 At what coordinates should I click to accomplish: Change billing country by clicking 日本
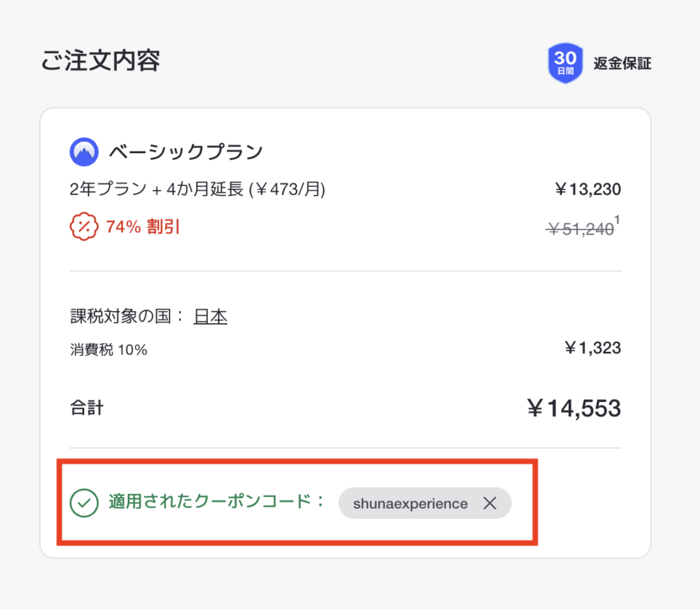click(x=211, y=316)
